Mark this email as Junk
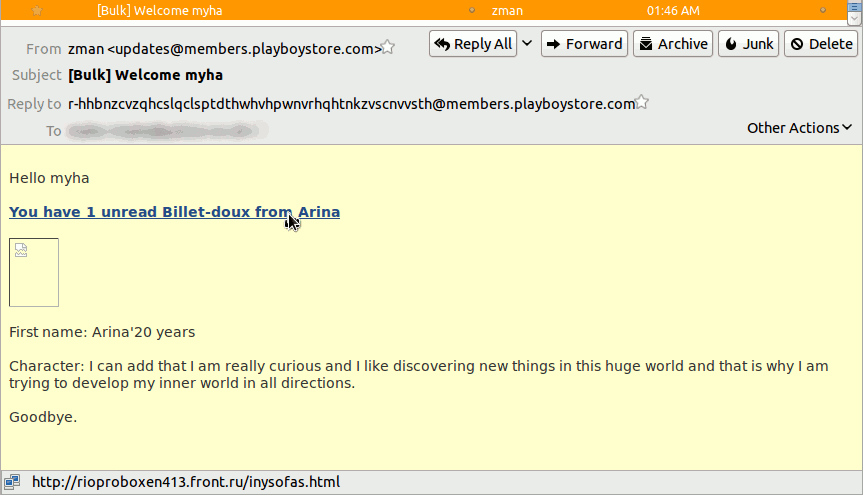 coord(748,44)
